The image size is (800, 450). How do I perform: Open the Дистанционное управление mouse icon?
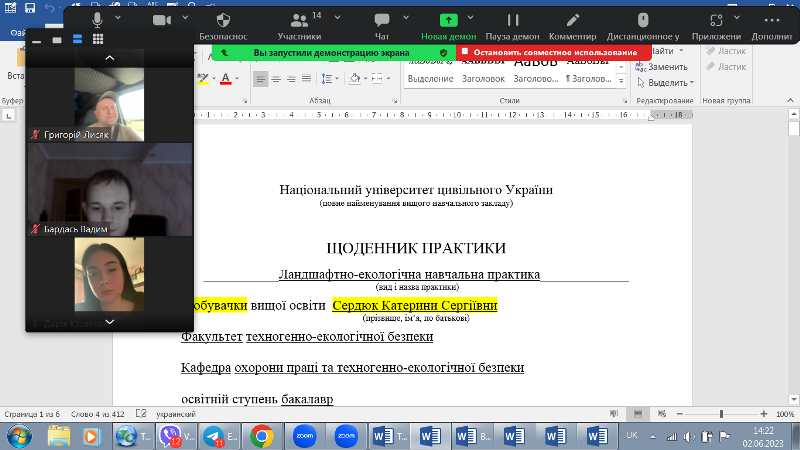[x=642, y=19]
